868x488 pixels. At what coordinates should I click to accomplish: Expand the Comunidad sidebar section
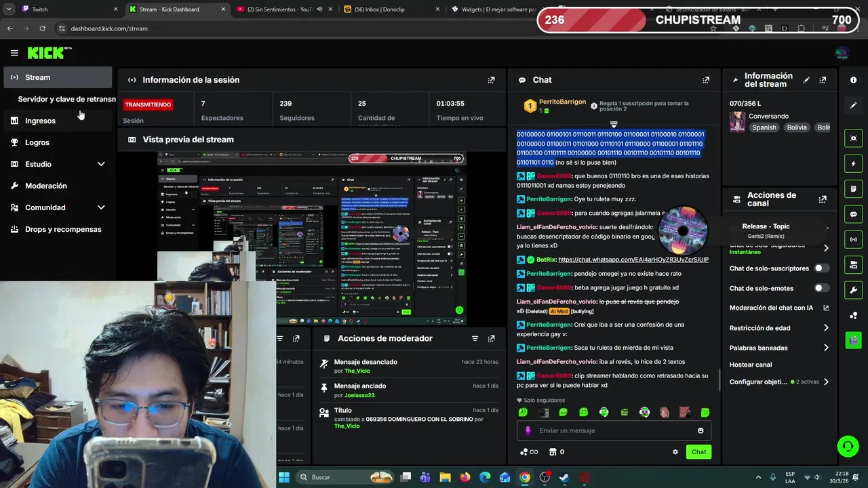point(101,207)
